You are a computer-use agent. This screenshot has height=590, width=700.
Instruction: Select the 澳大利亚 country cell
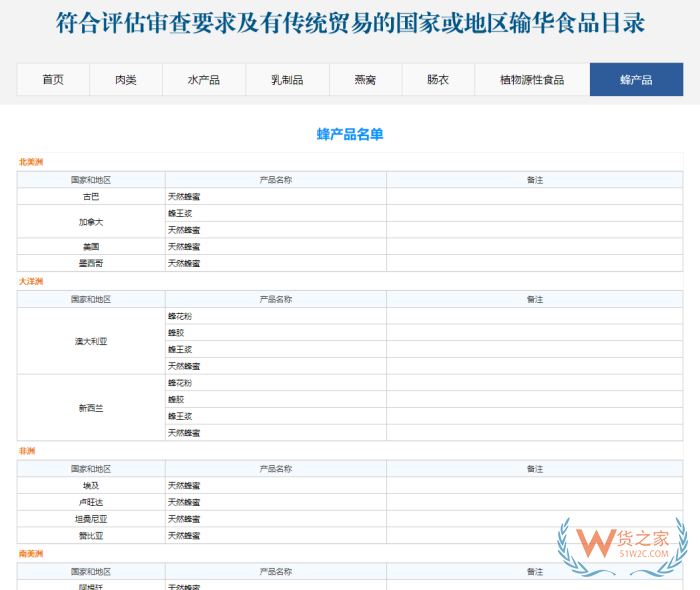pyautogui.click(x=91, y=341)
